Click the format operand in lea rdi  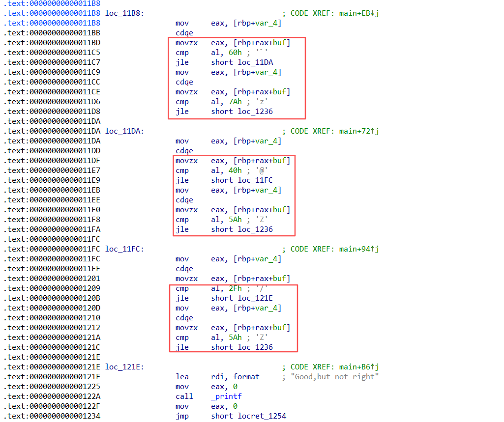point(246,377)
